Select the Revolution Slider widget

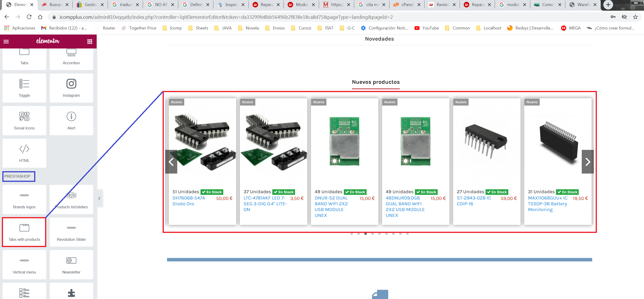tap(71, 232)
